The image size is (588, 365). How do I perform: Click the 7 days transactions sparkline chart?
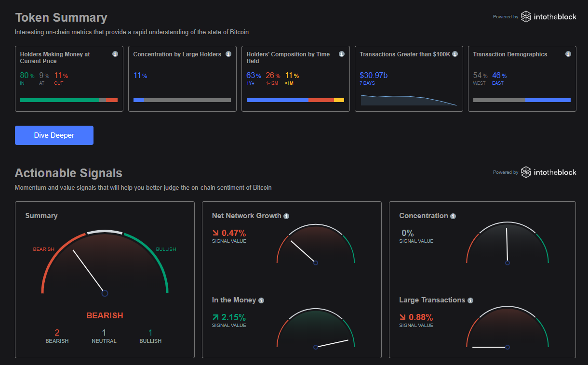coord(409,100)
